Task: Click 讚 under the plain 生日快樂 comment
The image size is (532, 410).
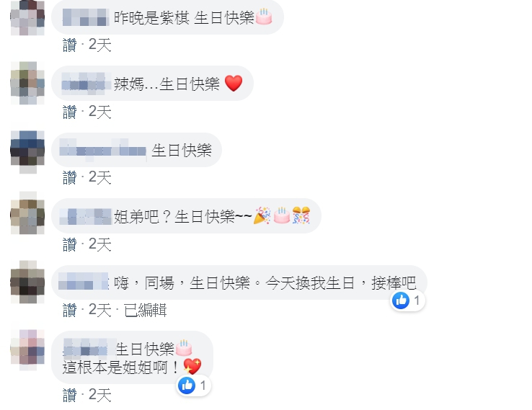Action: pyautogui.click(x=69, y=177)
